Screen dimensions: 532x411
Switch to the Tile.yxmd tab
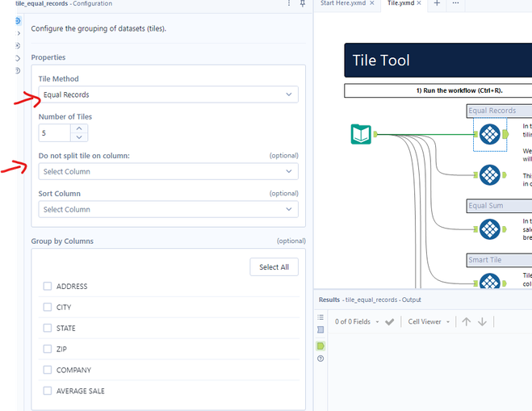(x=400, y=3)
